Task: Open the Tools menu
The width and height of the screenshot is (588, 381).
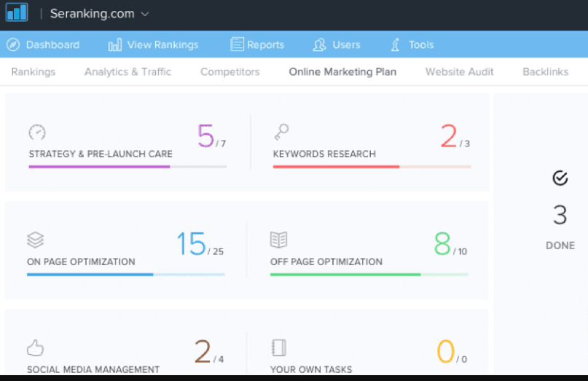Action: click(x=412, y=44)
